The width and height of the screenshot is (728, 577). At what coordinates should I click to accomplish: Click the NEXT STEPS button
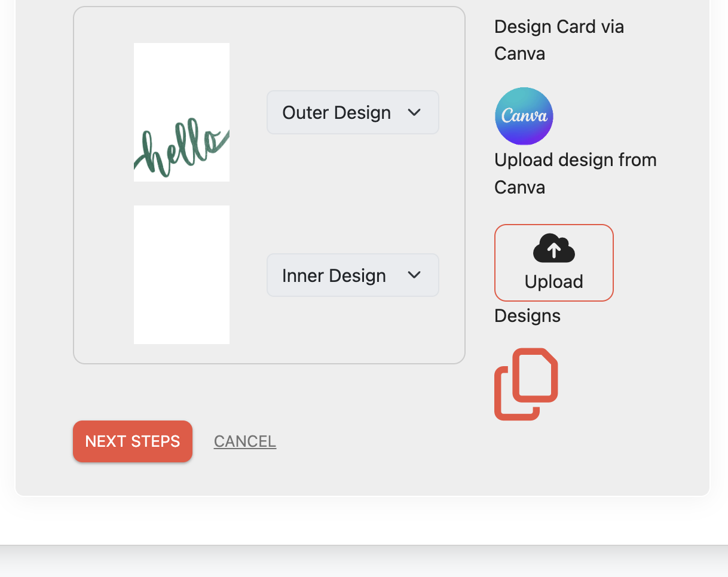pos(133,441)
